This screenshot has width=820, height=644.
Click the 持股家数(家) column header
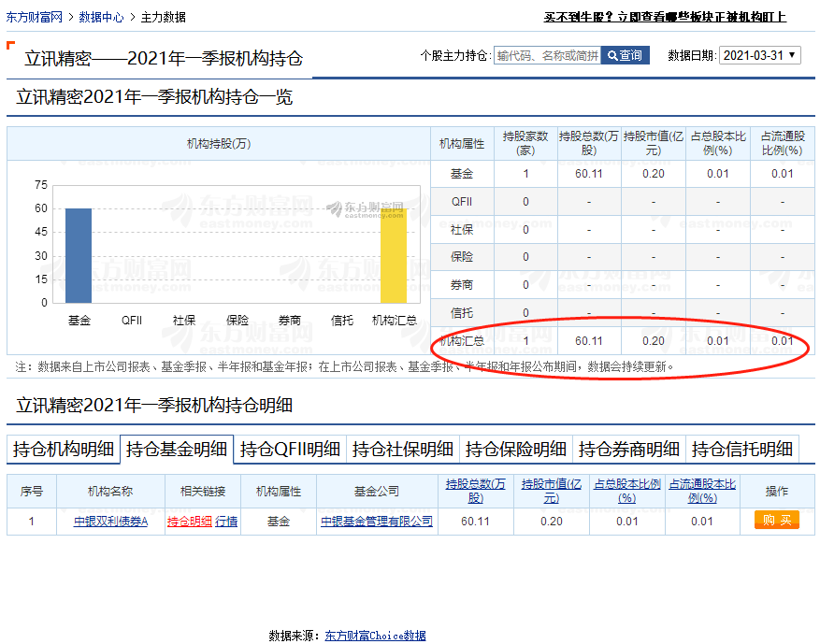pyautogui.click(x=525, y=143)
